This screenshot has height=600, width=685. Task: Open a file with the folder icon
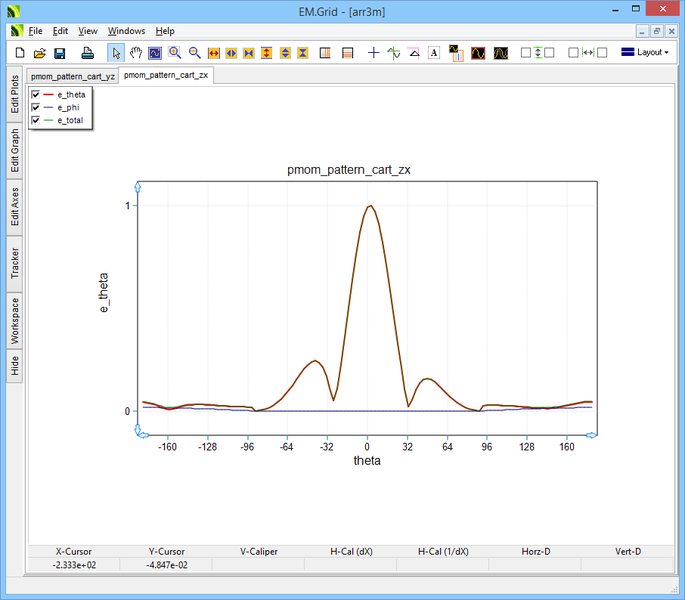(39, 52)
